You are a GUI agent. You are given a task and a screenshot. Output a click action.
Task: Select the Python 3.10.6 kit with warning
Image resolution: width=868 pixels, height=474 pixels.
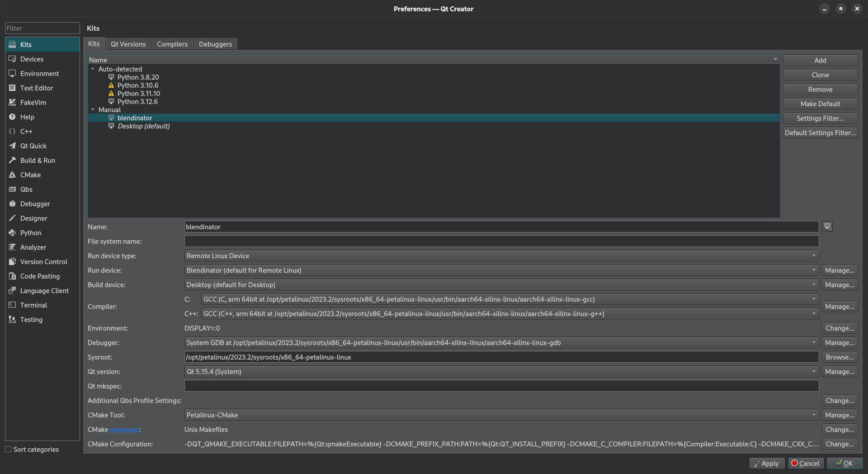click(137, 85)
